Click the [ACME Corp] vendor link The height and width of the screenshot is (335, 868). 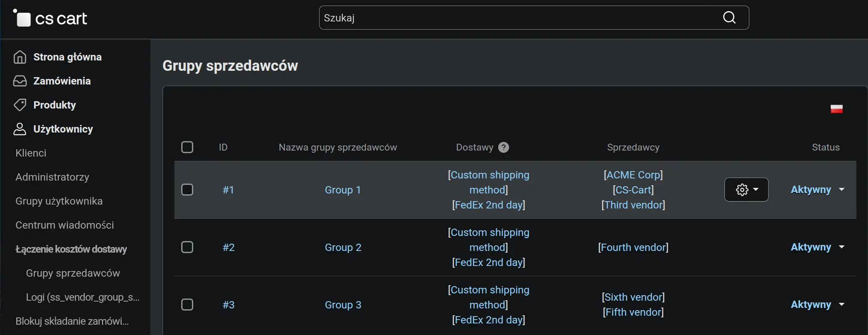coord(633,175)
